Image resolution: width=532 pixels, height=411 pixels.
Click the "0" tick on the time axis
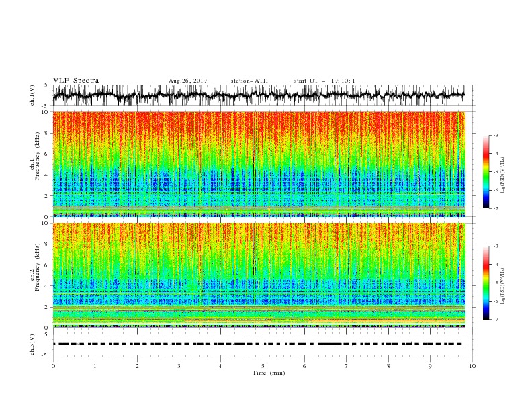[53, 366]
